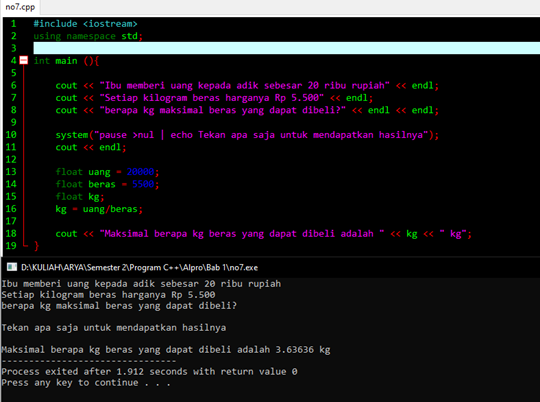Collapse the main function fold marker

pyautogui.click(x=23, y=61)
